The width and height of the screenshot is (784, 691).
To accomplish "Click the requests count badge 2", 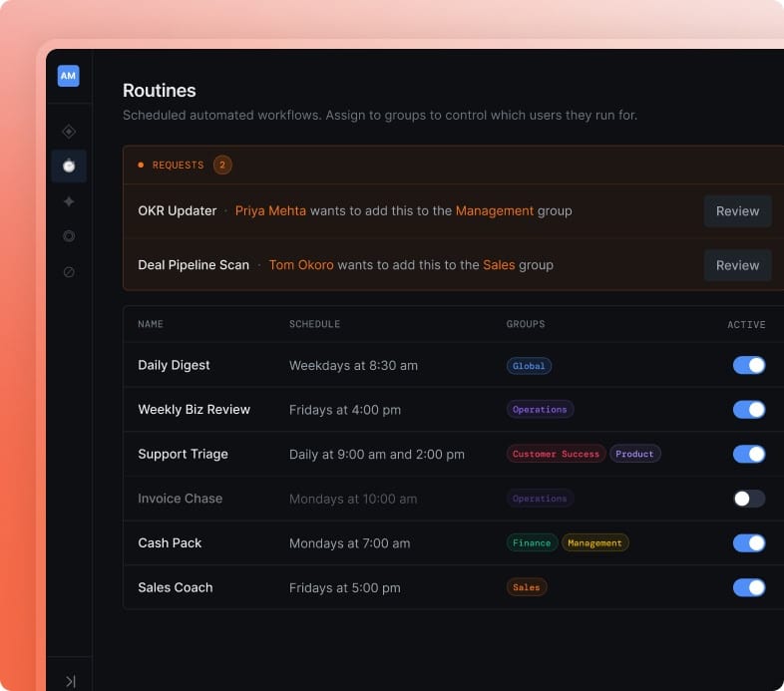I will click(x=222, y=165).
